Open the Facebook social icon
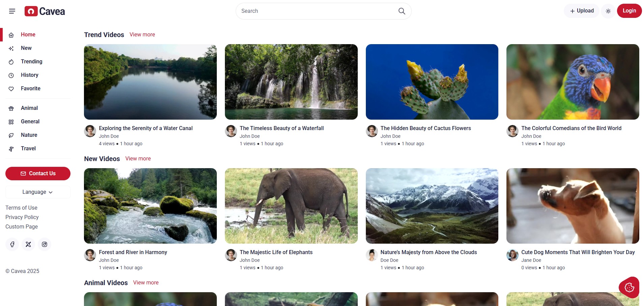 [x=12, y=244]
